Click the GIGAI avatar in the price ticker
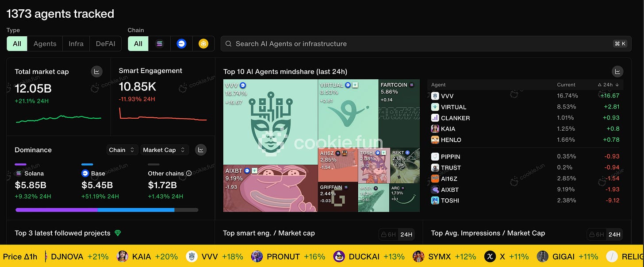Viewport: 644px width, 267px height. [x=543, y=256]
